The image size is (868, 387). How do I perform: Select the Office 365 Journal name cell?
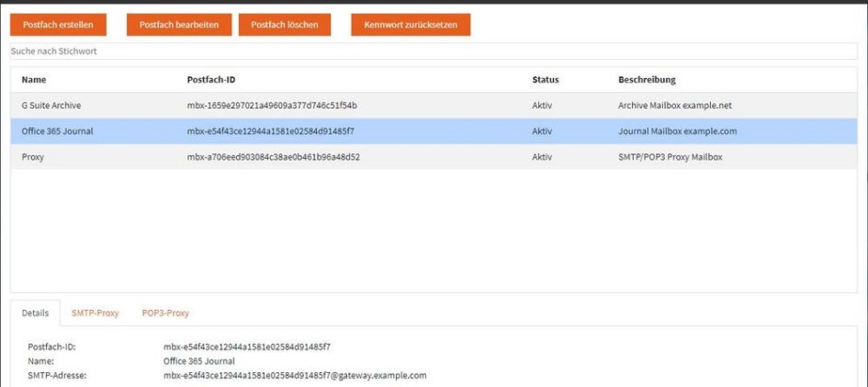(x=57, y=131)
